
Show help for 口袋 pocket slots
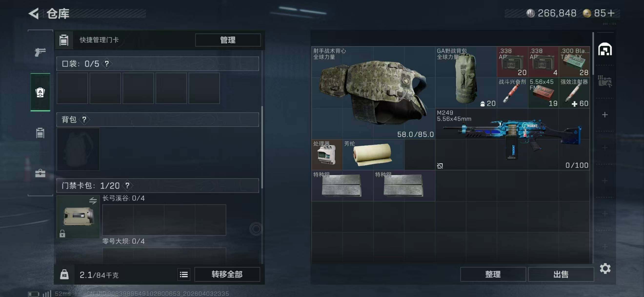pyautogui.click(x=107, y=64)
